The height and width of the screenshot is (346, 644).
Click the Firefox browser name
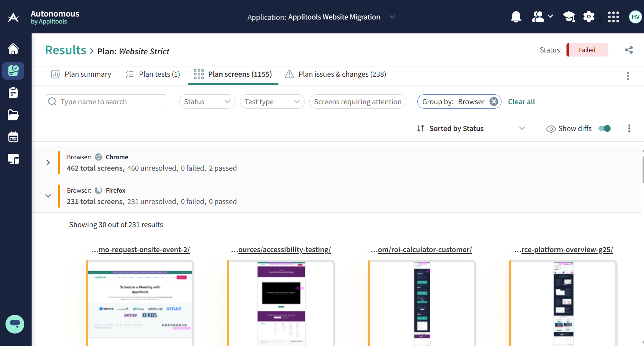(115, 190)
